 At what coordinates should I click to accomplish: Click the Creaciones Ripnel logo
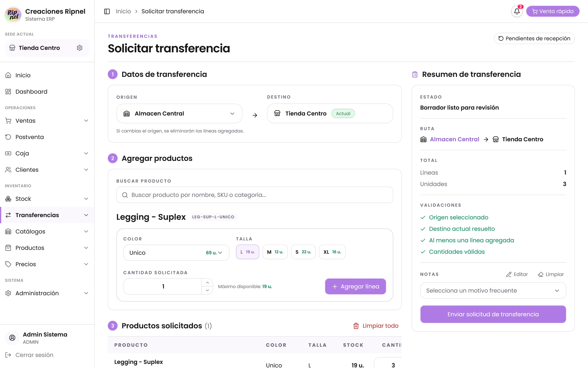click(x=13, y=15)
